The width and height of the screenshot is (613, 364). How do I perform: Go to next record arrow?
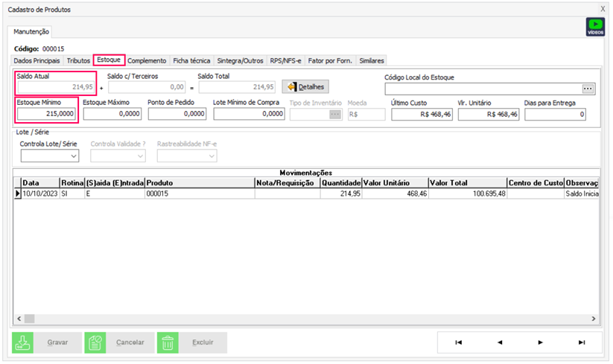pyautogui.click(x=540, y=342)
